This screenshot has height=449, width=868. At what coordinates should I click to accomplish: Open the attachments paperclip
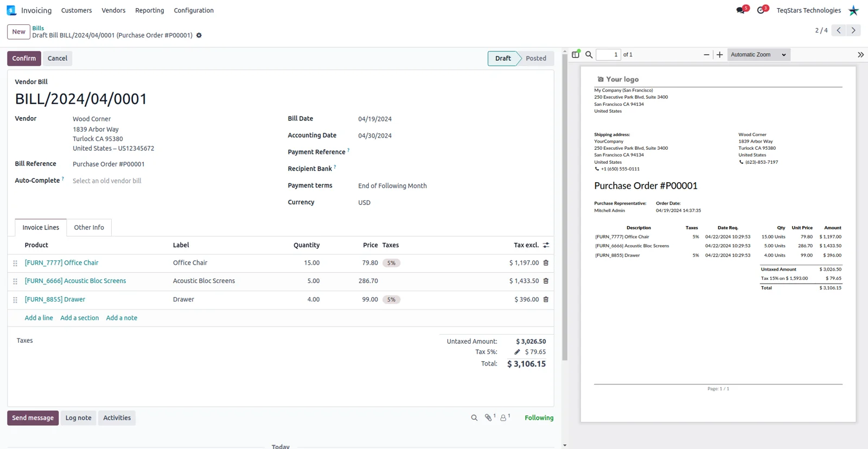click(x=488, y=418)
